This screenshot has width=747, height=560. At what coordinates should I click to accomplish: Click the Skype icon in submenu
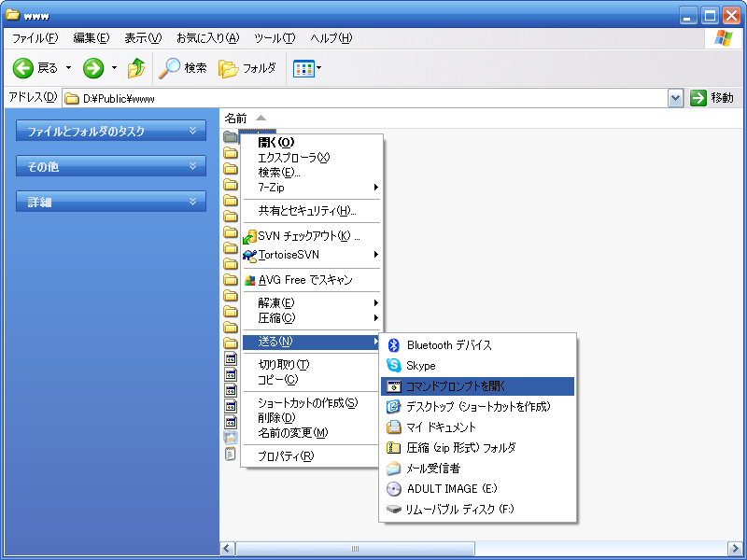393,366
